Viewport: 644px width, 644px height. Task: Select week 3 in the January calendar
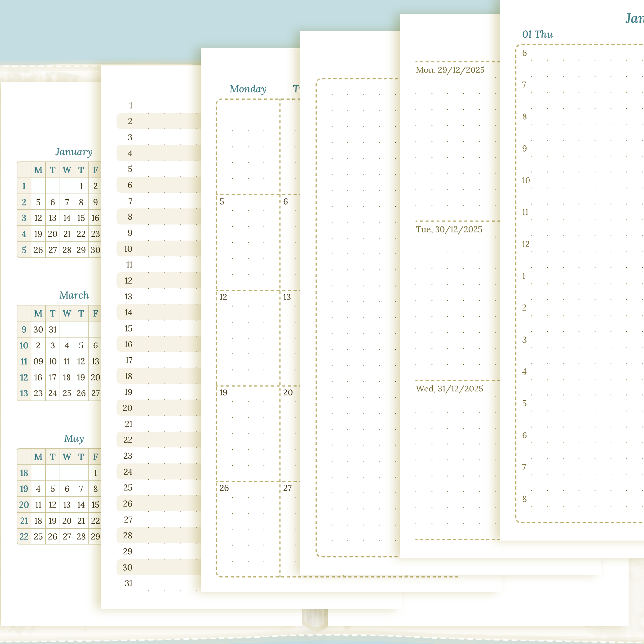coord(24,218)
